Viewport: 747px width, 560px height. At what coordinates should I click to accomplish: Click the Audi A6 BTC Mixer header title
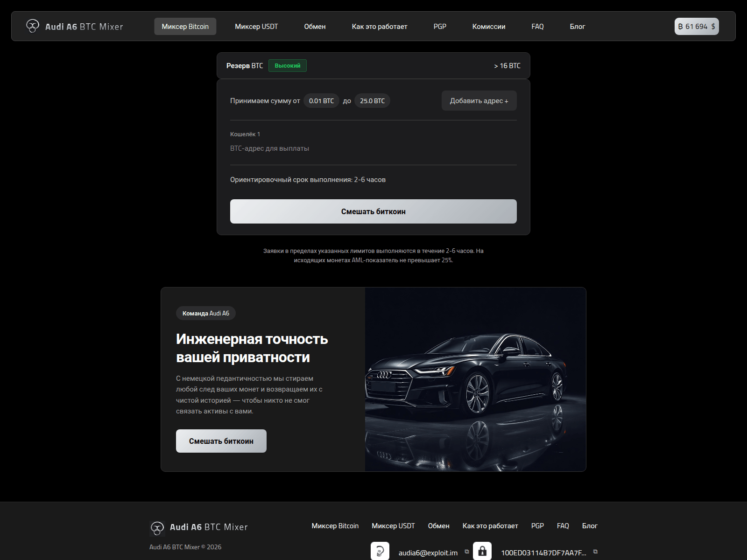point(84,27)
